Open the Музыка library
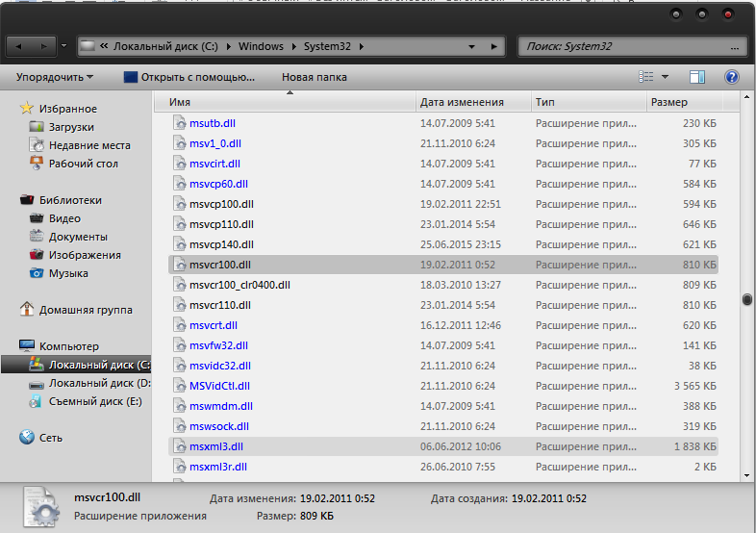 coord(68,273)
